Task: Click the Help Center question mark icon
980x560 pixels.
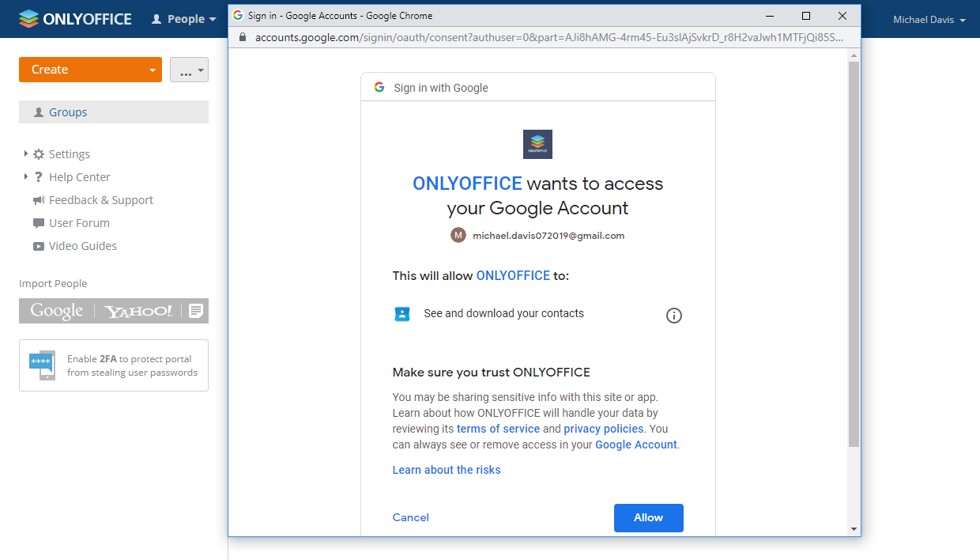Action: pos(39,177)
